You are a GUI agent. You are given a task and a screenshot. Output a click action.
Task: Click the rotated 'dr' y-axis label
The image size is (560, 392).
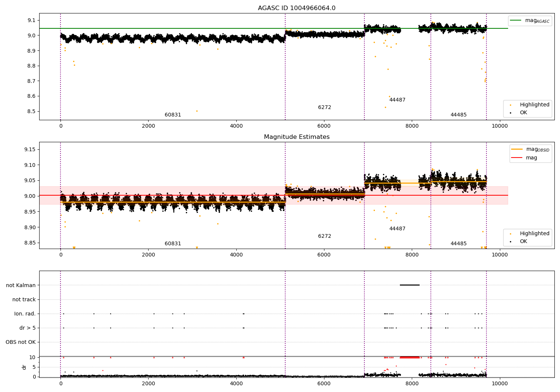(24, 367)
